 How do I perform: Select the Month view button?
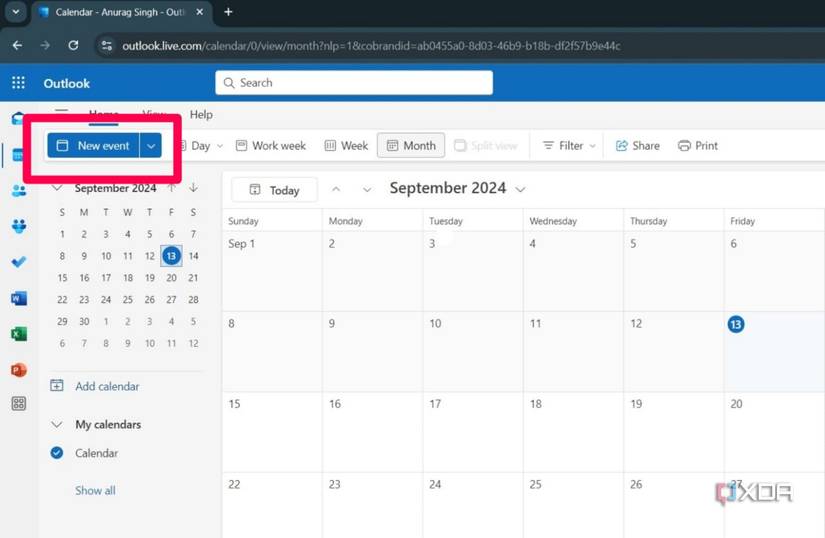click(x=411, y=146)
